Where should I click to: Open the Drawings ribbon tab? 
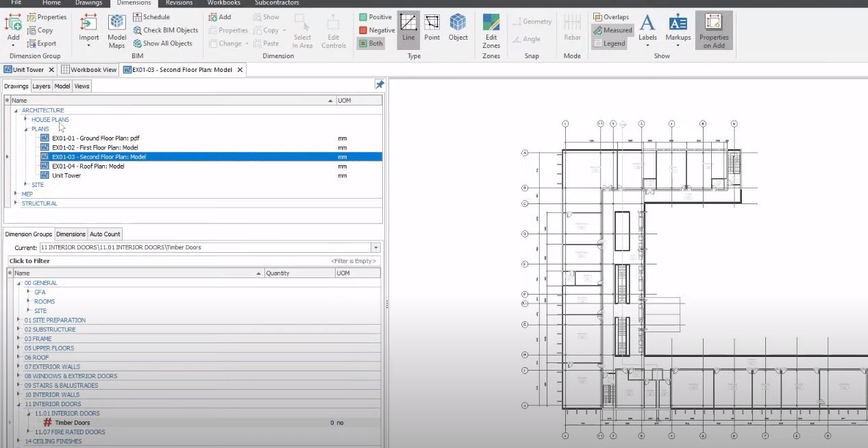tap(88, 3)
